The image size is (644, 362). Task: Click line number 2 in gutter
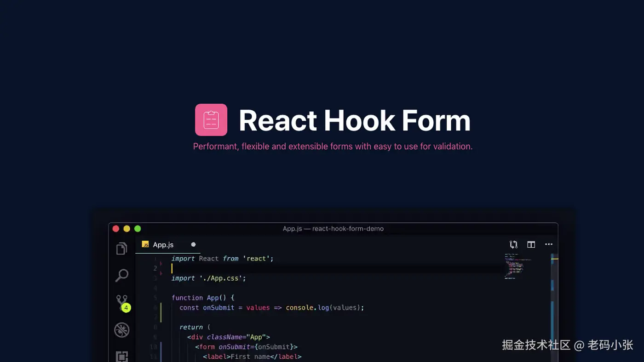coord(155,268)
